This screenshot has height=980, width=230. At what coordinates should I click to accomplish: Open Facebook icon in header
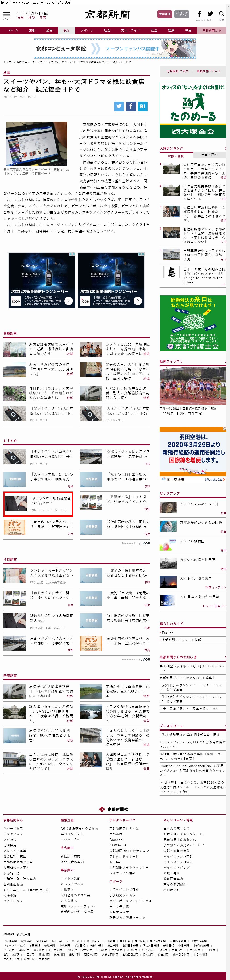[199, 14]
